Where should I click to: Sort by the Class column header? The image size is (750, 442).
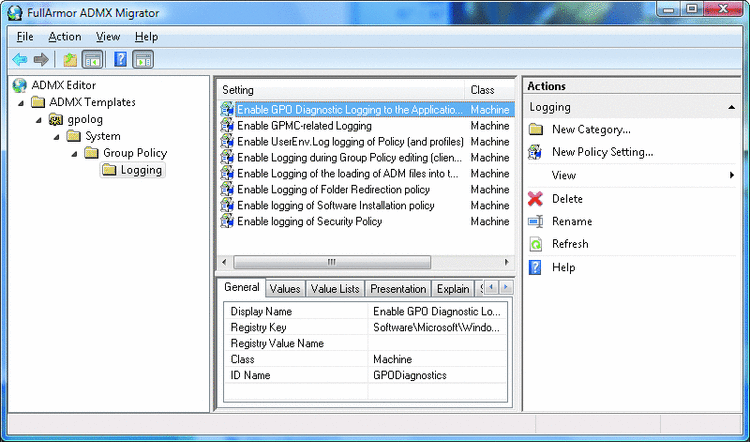[490, 90]
